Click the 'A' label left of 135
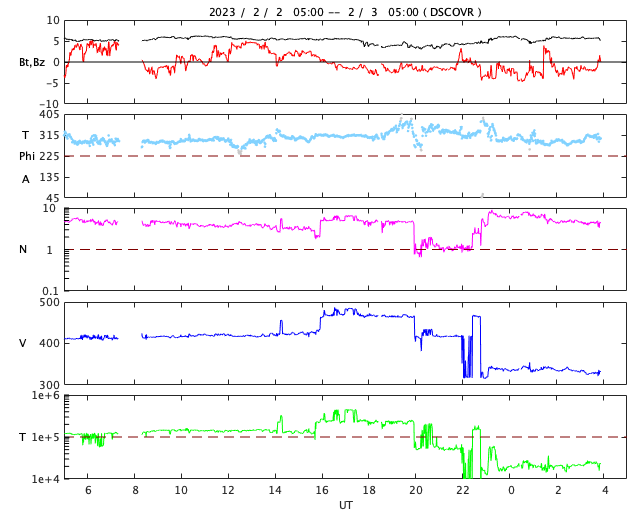Image resolution: width=640 pixels, height=512 pixels. point(26,179)
